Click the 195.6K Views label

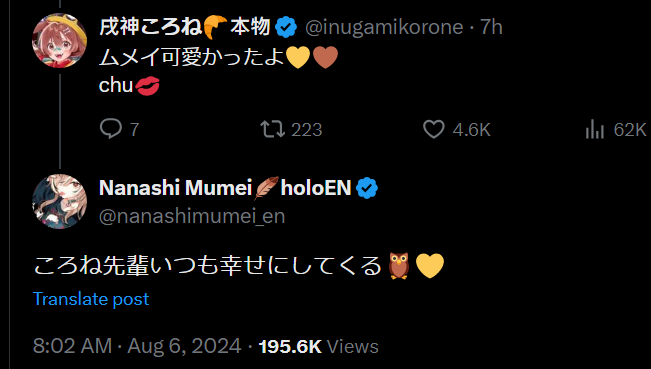point(318,346)
